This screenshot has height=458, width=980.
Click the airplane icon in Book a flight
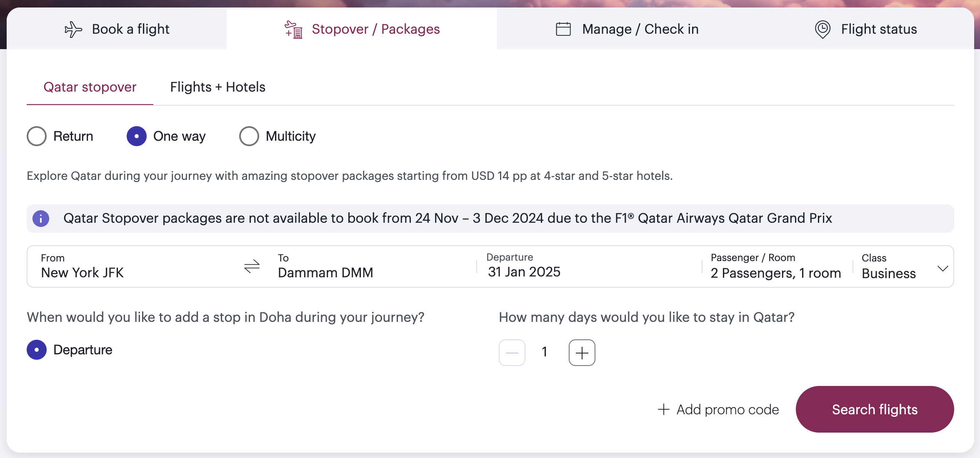tap(73, 30)
